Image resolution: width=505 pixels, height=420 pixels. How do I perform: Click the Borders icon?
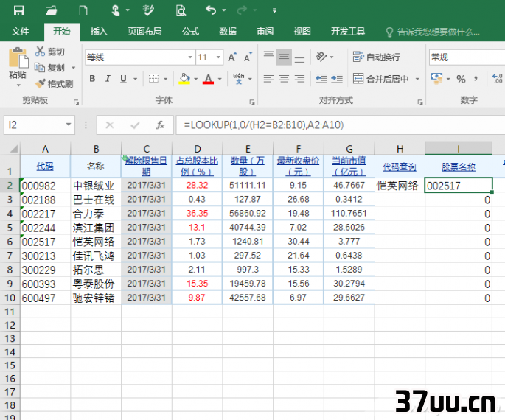(153, 79)
